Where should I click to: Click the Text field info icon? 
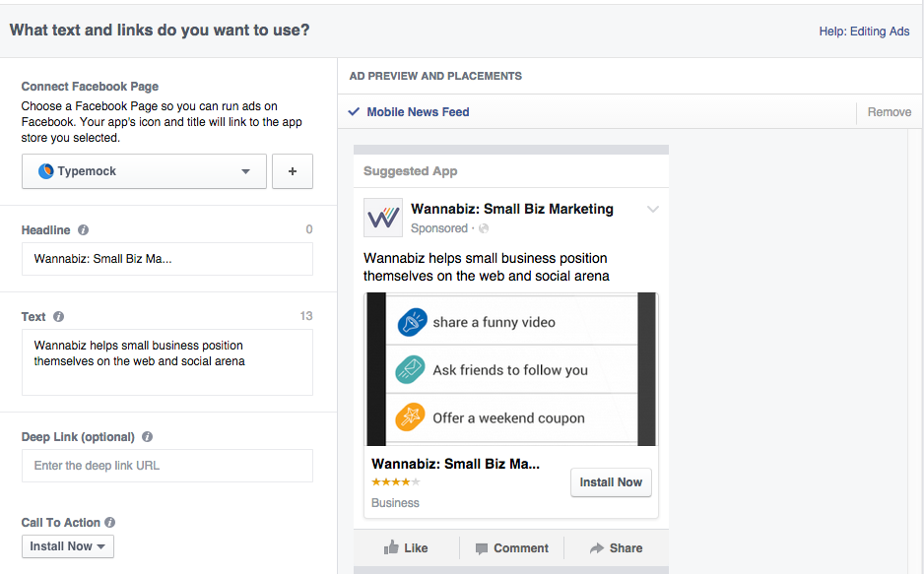click(x=58, y=317)
